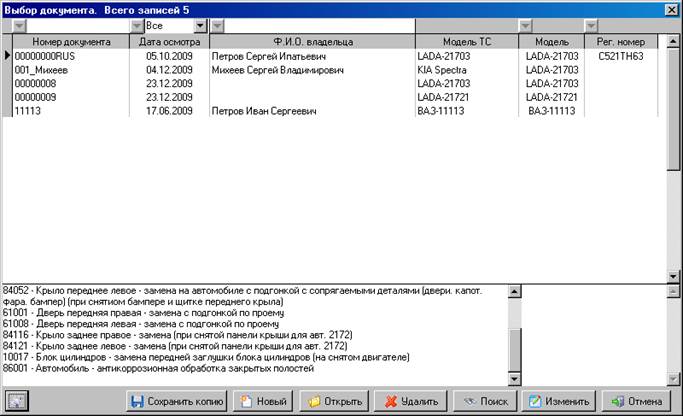The height and width of the screenshot is (416, 683).
Task: Close the Выбор документа window
Action: coord(671,9)
